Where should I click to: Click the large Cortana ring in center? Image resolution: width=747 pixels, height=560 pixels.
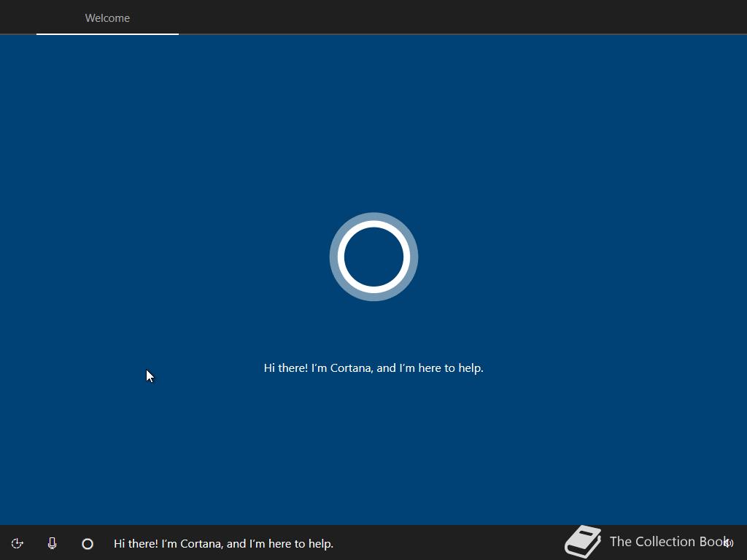point(373,257)
